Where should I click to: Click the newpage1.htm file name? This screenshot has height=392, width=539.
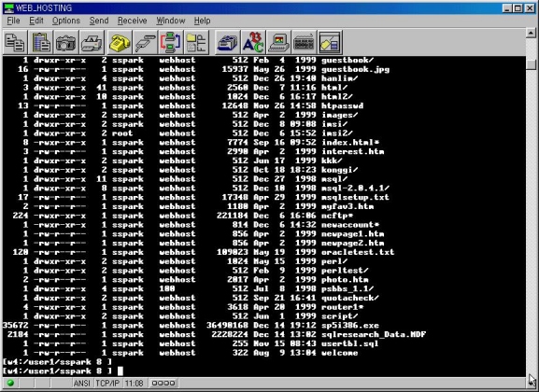pyautogui.click(x=353, y=234)
